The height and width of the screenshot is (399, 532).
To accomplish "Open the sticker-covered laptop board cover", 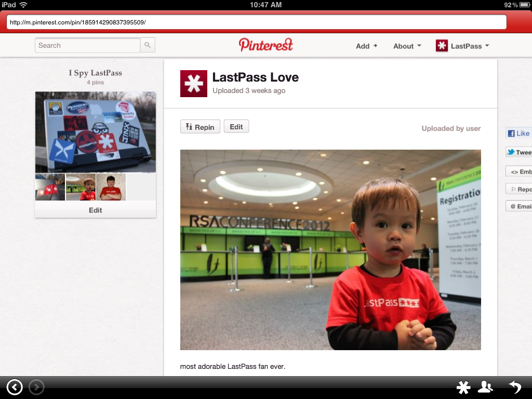I will click(x=96, y=132).
